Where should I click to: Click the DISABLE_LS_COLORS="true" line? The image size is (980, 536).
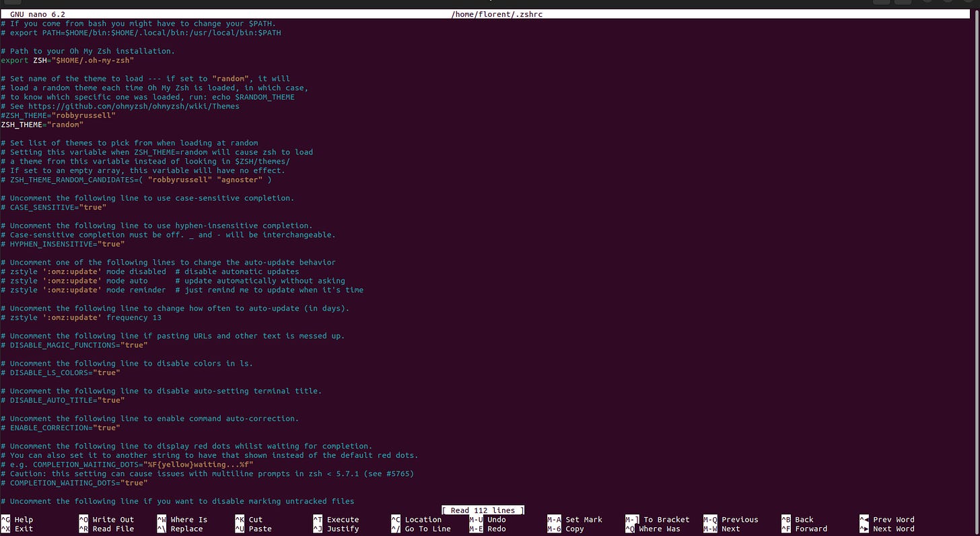[61, 372]
